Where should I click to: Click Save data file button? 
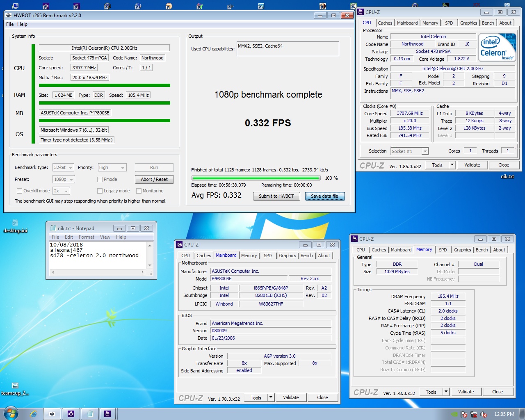pos(324,196)
